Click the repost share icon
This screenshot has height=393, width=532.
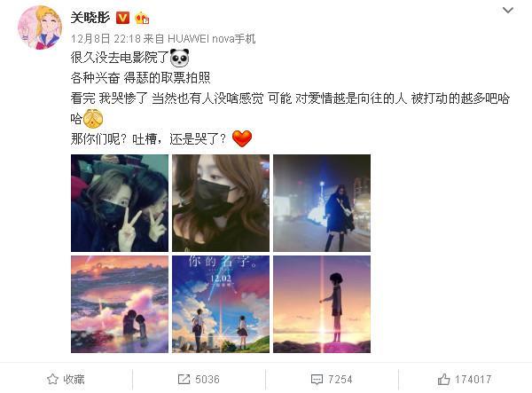pyautogui.click(x=184, y=379)
